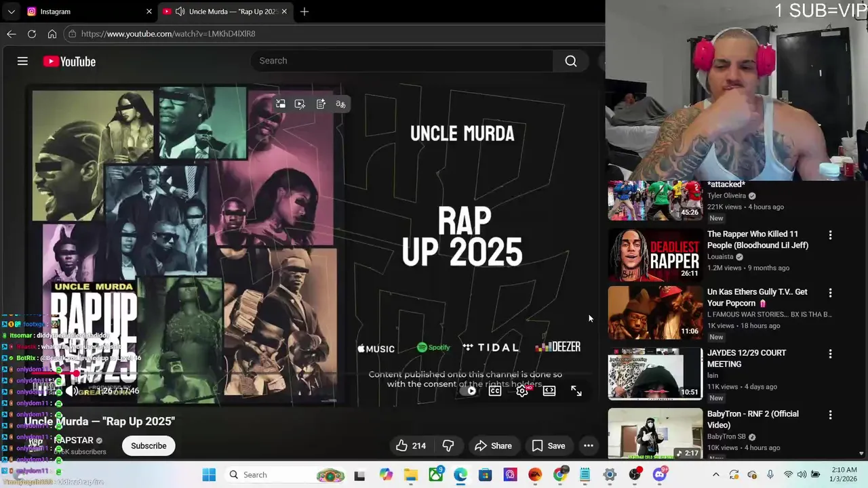Open the YouTube guide hamburger menu
The image size is (868, 488).
pyautogui.click(x=22, y=61)
